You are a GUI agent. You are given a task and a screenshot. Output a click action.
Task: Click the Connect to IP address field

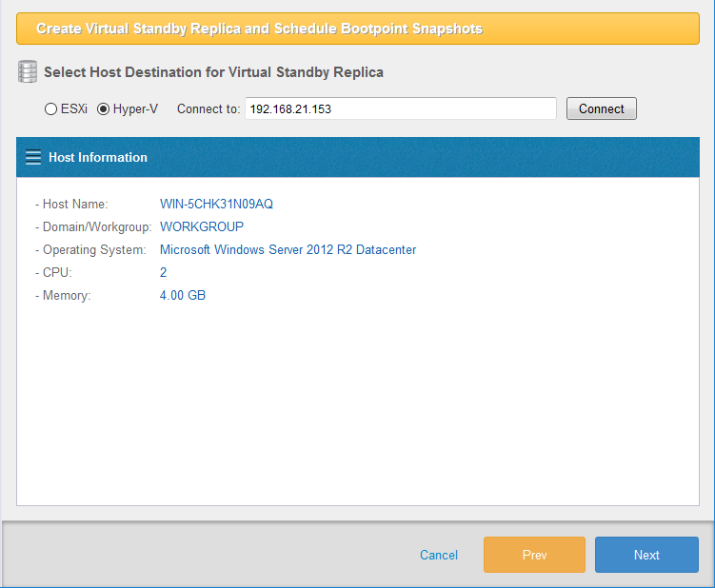pyautogui.click(x=400, y=108)
